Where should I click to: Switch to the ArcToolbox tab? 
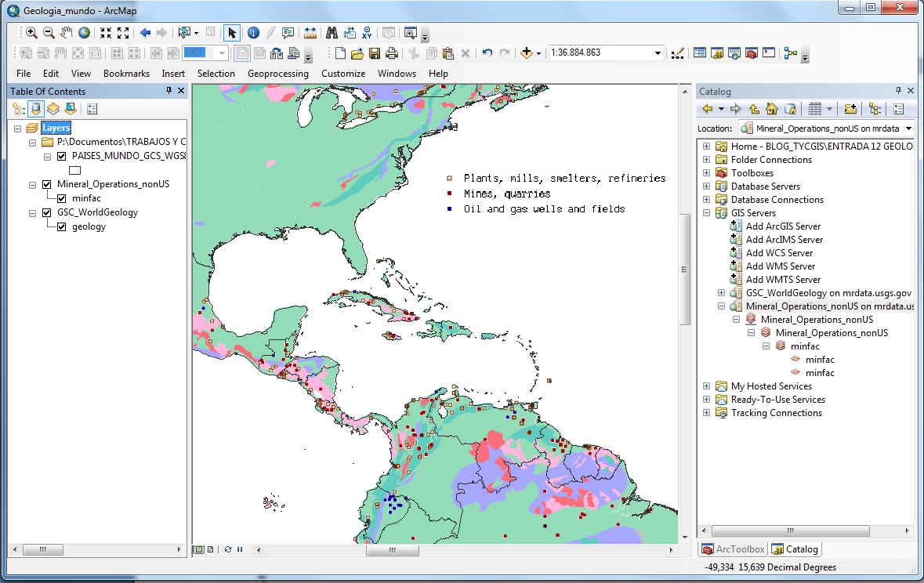click(733, 549)
